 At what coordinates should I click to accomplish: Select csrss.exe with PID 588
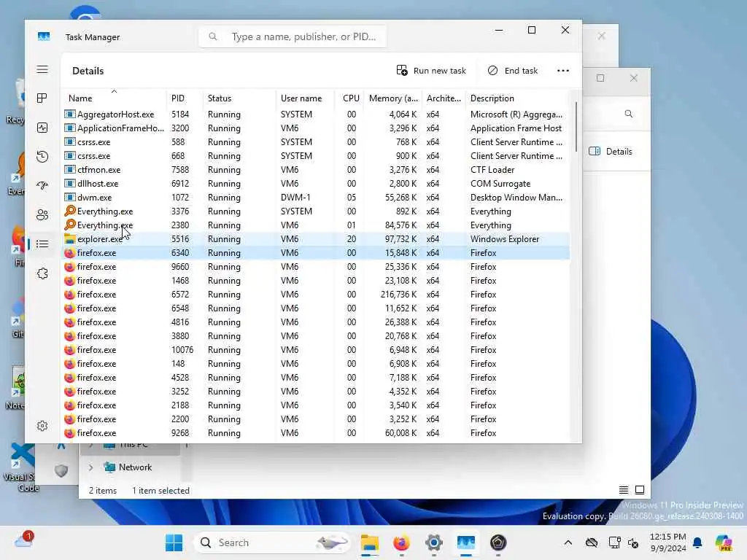tap(316, 142)
